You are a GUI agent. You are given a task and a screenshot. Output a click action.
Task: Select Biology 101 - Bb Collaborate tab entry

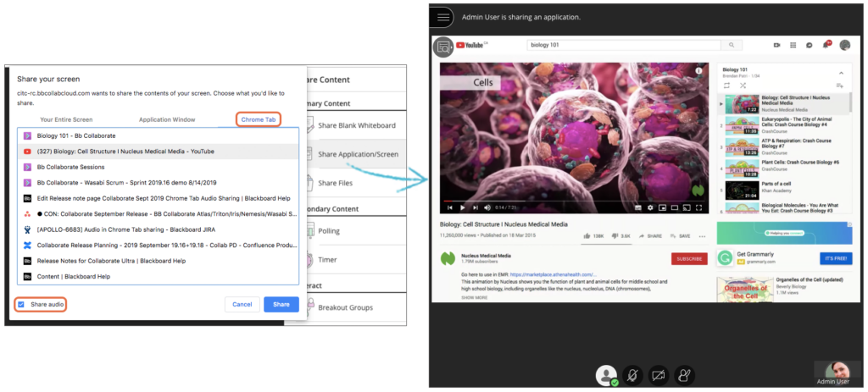[159, 135]
